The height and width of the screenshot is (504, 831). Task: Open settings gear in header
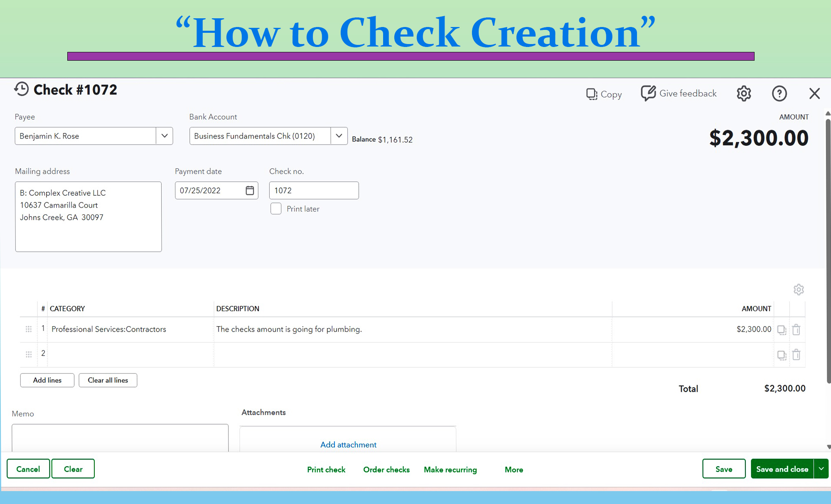tap(744, 93)
